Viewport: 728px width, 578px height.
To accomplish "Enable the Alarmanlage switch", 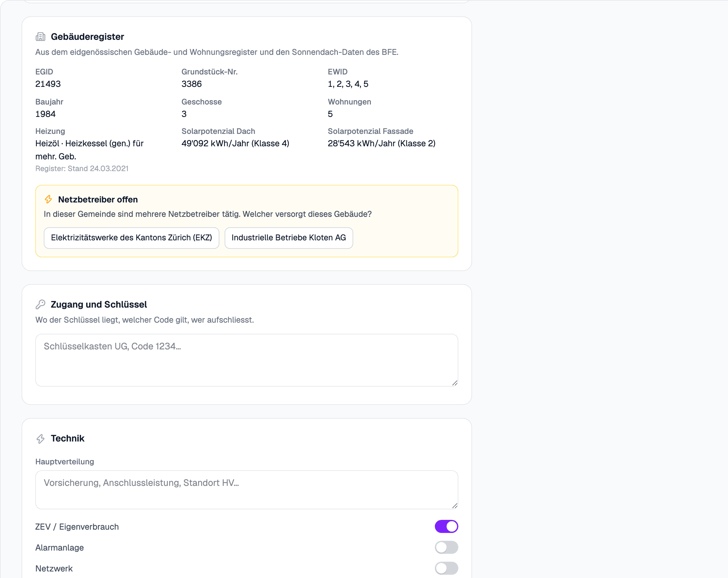I will click(x=446, y=547).
